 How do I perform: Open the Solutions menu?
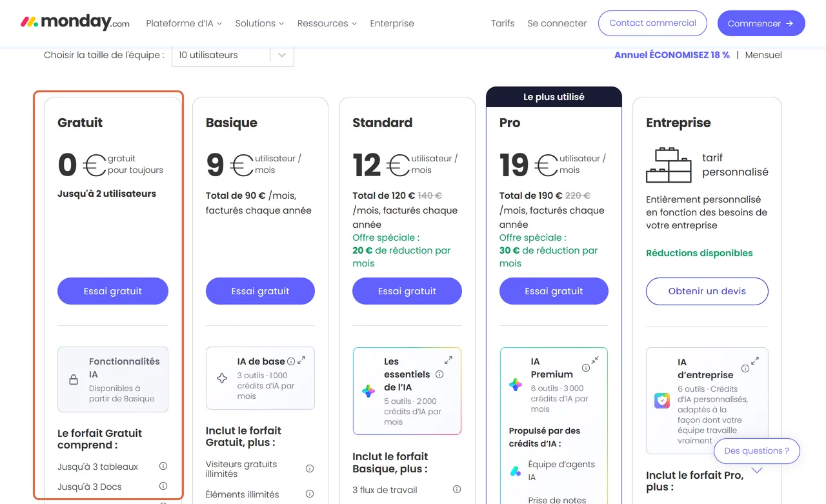(259, 23)
